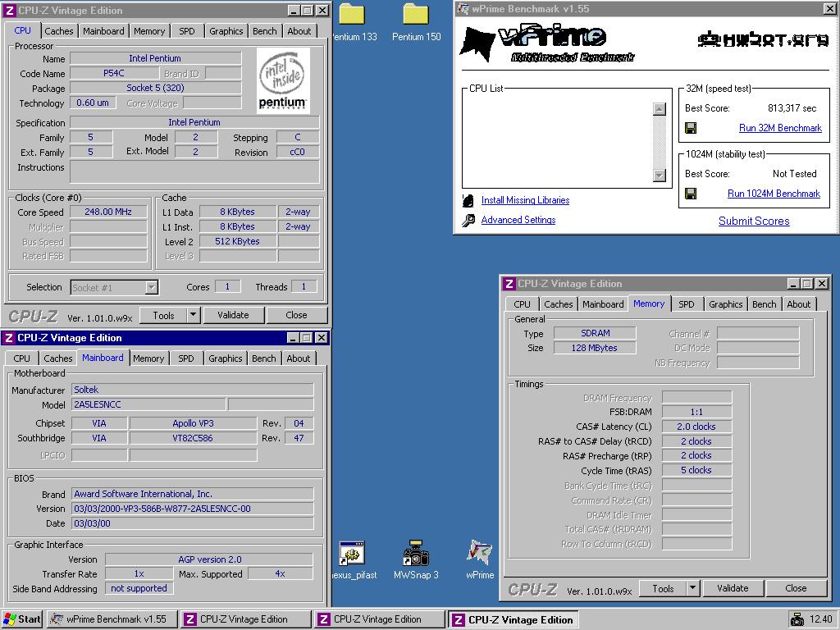840x630 pixels.
Task: Click the hwbot.org logo in wPrime
Action: tap(764, 39)
